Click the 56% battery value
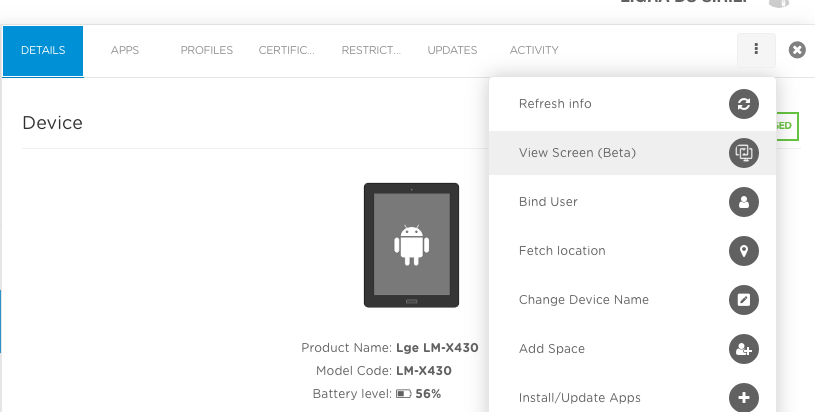This screenshot has height=412, width=815. coord(428,394)
